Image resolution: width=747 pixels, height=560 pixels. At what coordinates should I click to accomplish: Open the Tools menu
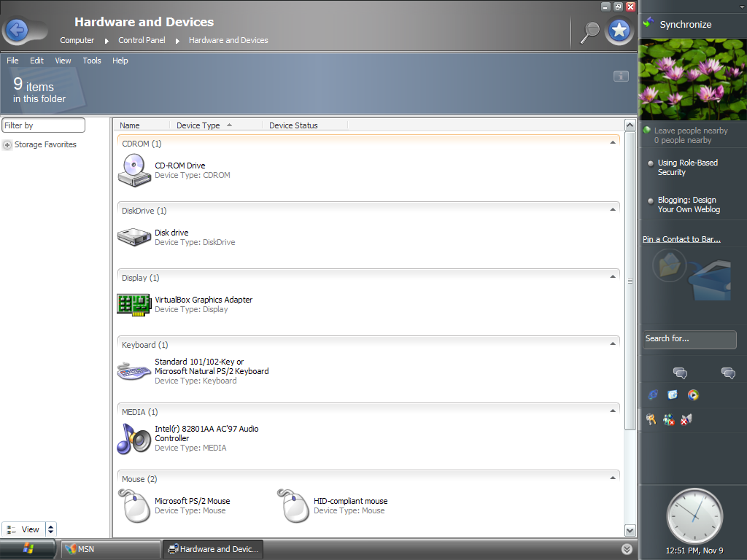coord(92,61)
